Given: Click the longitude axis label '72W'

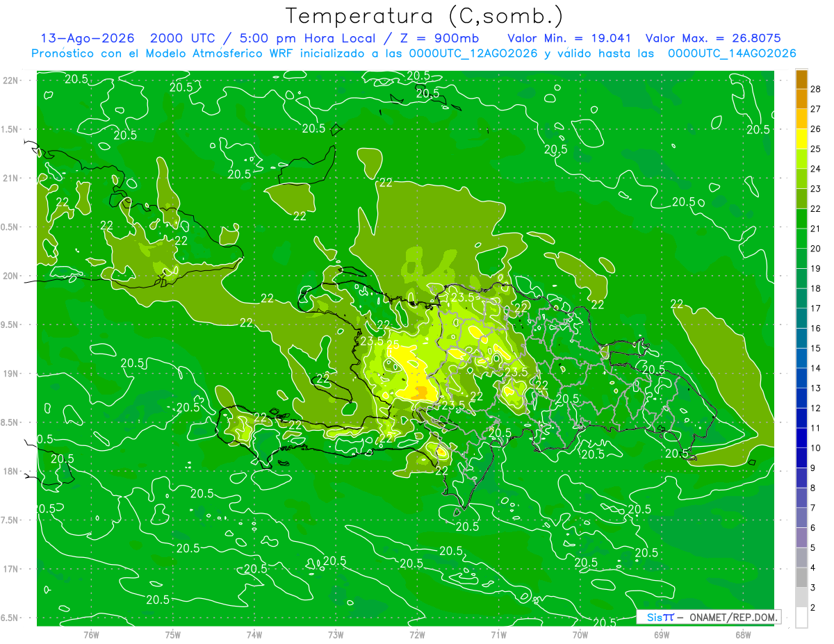Looking at the screenshot, I should click(417, 634).
